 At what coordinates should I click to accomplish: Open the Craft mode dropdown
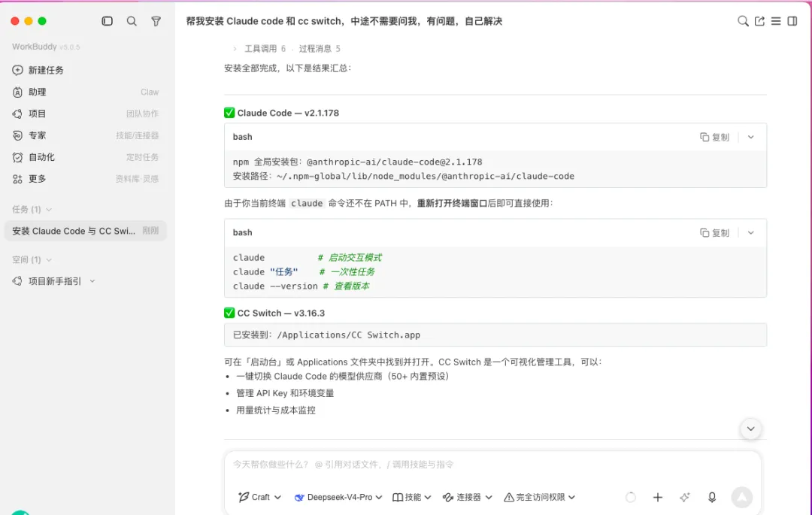click(259, 498)
